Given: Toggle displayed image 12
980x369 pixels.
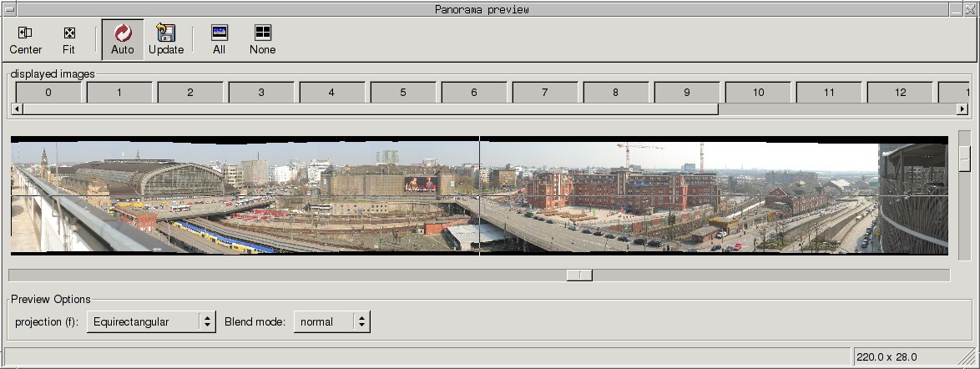Looking at the screenshot, I should click(899, 92).
